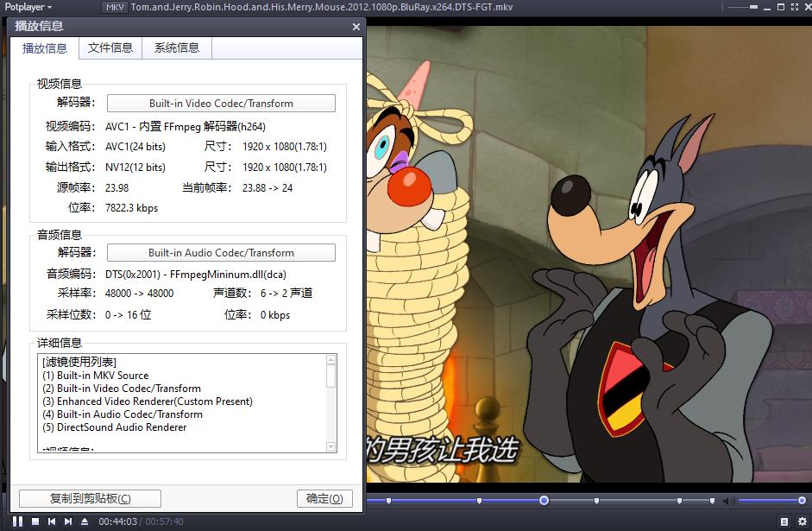Click the audio bitrate value '0 kbps'
This screenshot has width=812, height=531.
click(x=275, y=315)
